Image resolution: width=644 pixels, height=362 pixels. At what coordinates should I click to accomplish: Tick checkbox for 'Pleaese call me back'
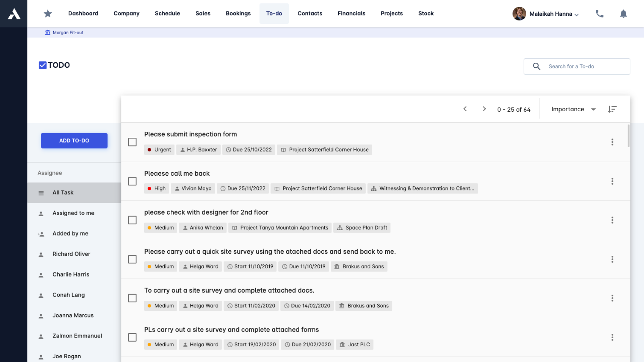tap(132, 181)
